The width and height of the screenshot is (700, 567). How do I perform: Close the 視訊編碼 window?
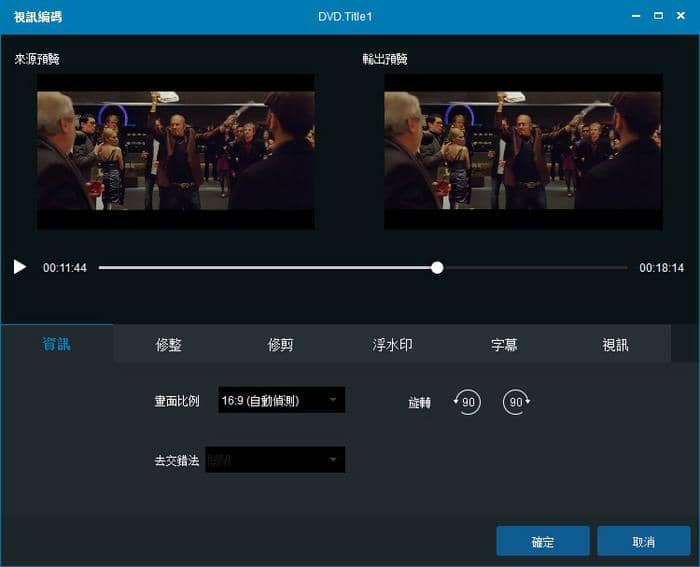click(681, 16)
